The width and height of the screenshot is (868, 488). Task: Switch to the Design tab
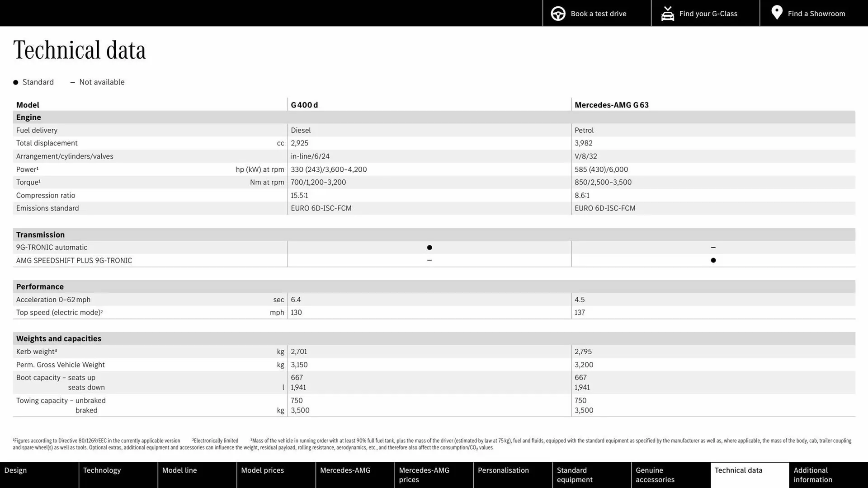pyautogui.click(x=15, y=470)
